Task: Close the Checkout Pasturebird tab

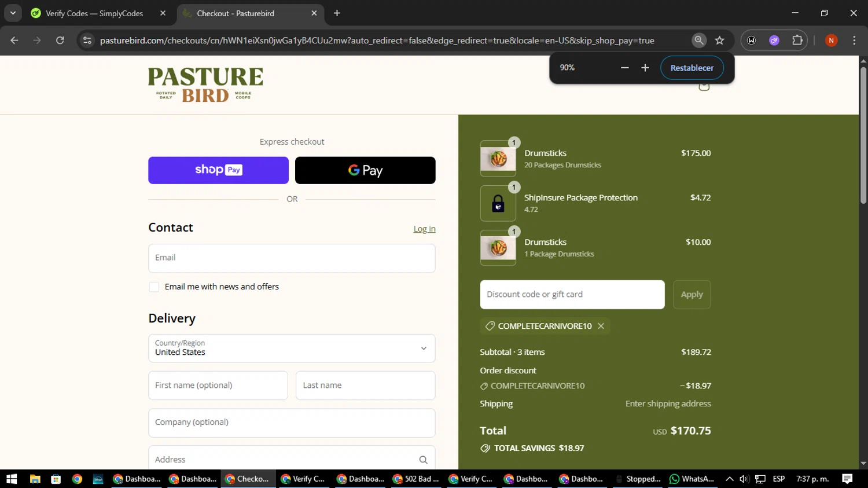Action: tap(314, 13)
